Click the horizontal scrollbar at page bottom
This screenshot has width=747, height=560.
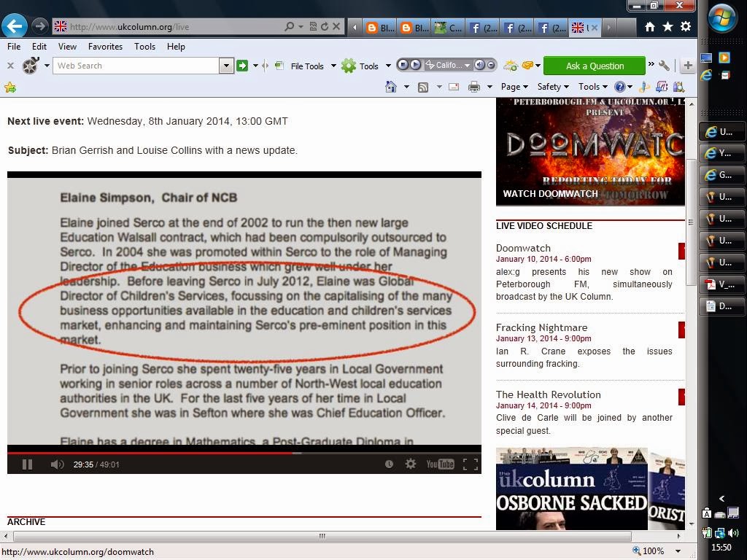(x=322, y=536)
